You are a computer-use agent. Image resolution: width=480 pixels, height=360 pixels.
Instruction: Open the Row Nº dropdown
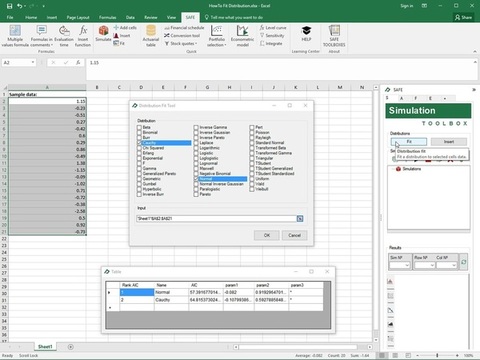click(432, 265)
